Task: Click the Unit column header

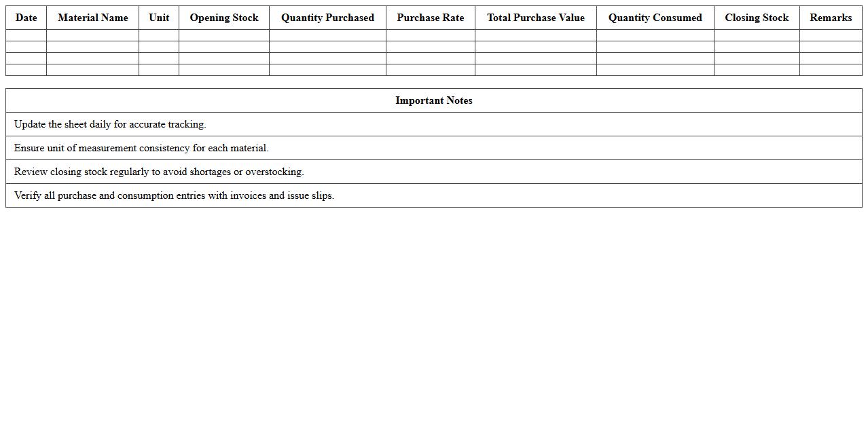Action: tap(159, 18)
